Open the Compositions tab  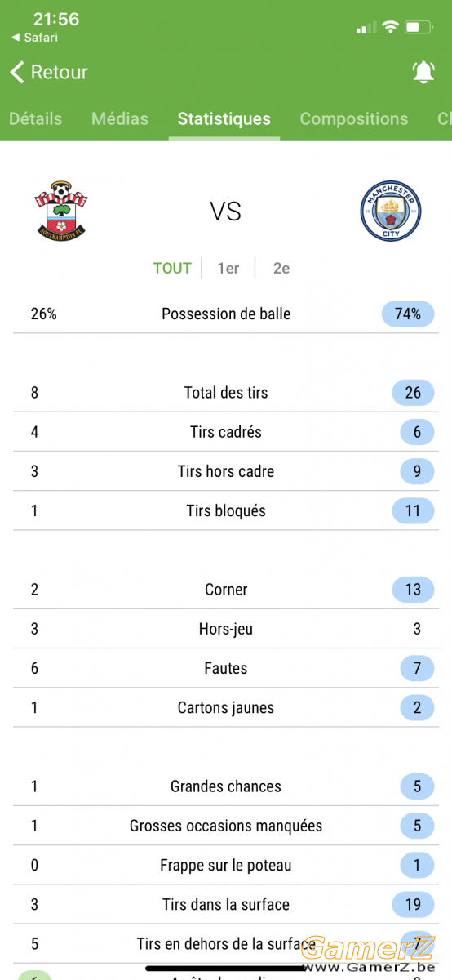[354, 118]
